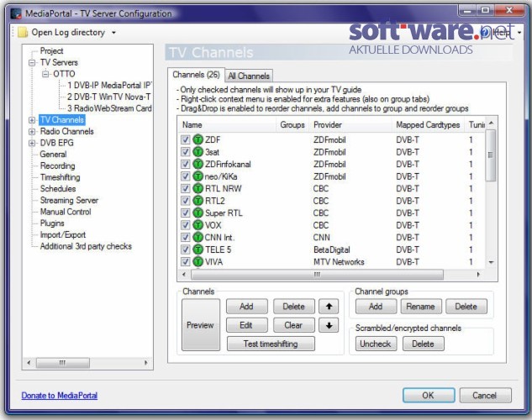Move channel up with the up arrow button
Screen dimensions: 532x420
[x=329, y=307]
